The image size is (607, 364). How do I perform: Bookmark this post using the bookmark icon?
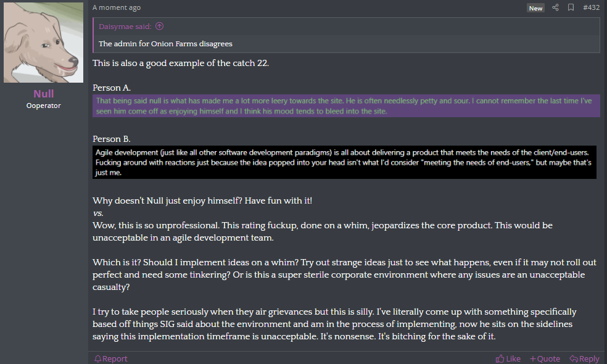coord(571,7)
